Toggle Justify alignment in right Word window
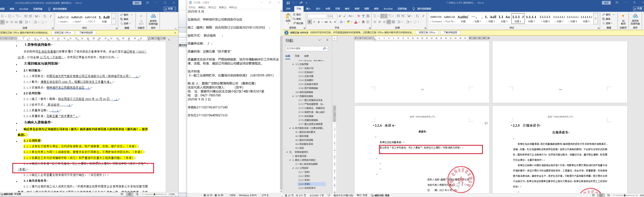Viewport: 644px width, 197px height. (x=389, y=22)
